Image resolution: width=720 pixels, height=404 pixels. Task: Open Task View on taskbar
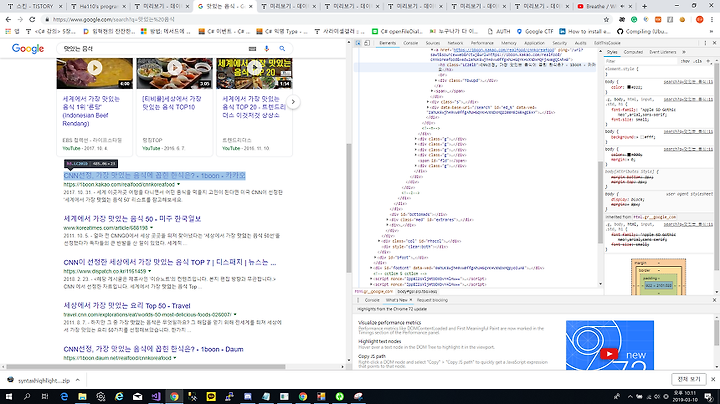(45, 396)
